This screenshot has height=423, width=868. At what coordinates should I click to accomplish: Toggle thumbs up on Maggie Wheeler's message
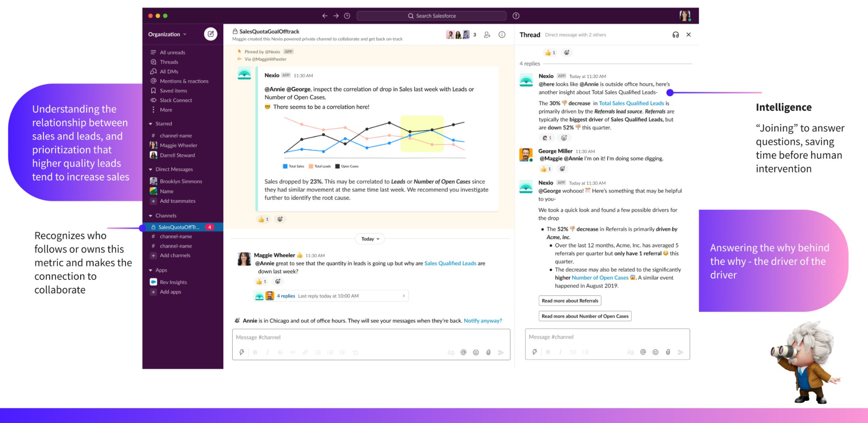[261, 281]
